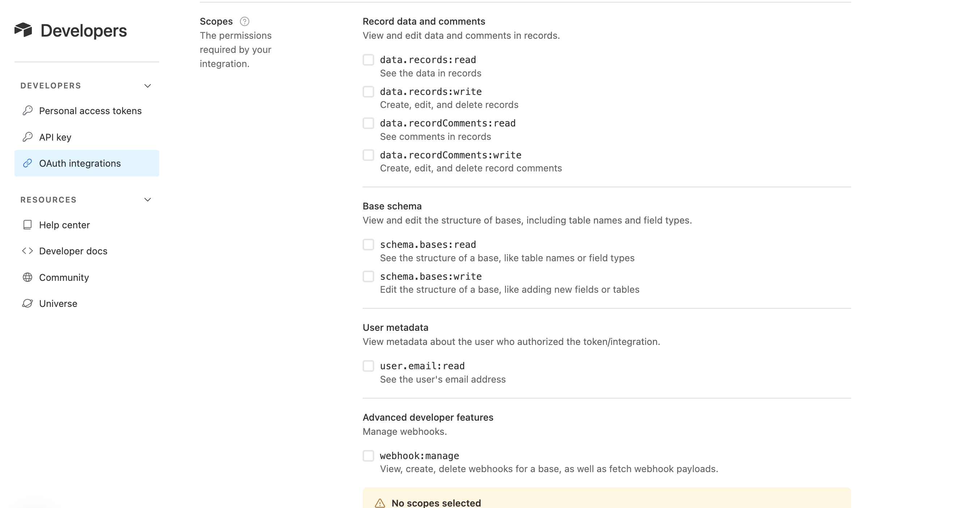The image size is (980, 508).
Task: Click the API key icon
Action: pos(28,137)
